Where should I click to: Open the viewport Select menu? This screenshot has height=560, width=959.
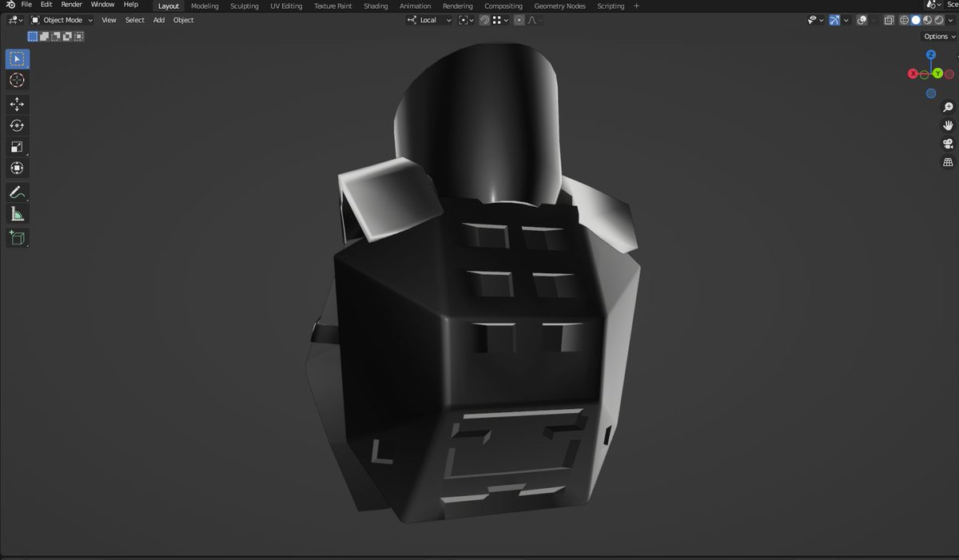[x=135, y=20]
